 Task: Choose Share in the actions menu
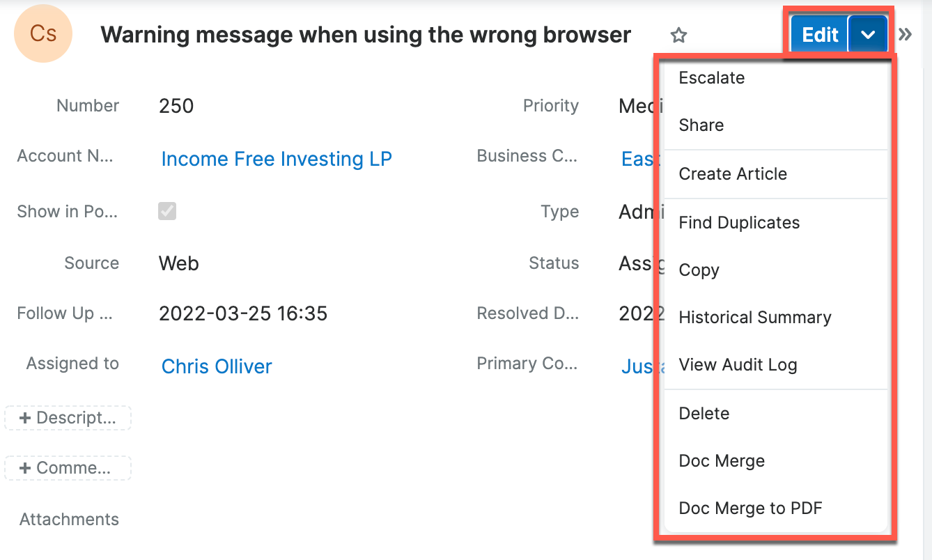(701, 125)
